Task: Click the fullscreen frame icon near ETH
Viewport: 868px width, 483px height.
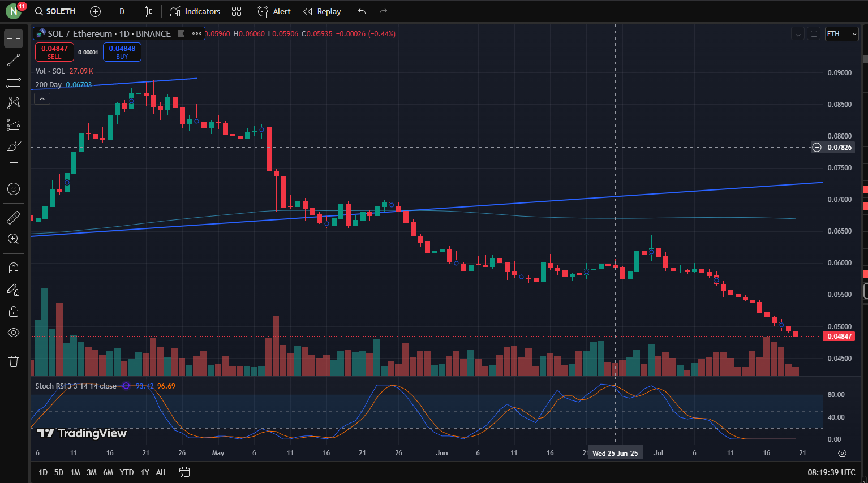Action: point(814,34)
